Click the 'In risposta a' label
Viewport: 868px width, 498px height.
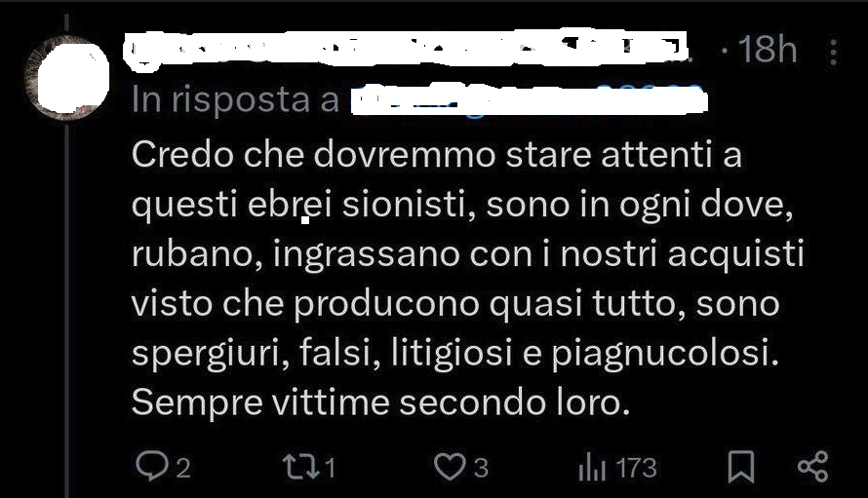235,100
